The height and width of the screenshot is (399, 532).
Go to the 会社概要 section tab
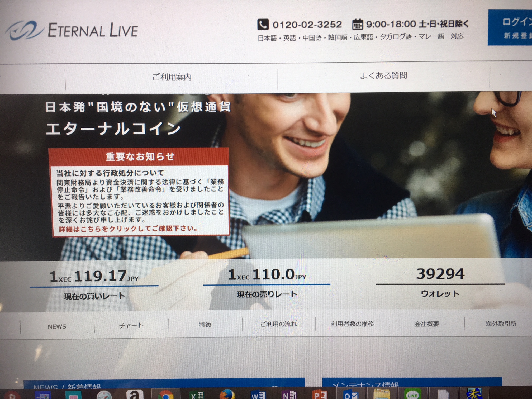point(427,324)
